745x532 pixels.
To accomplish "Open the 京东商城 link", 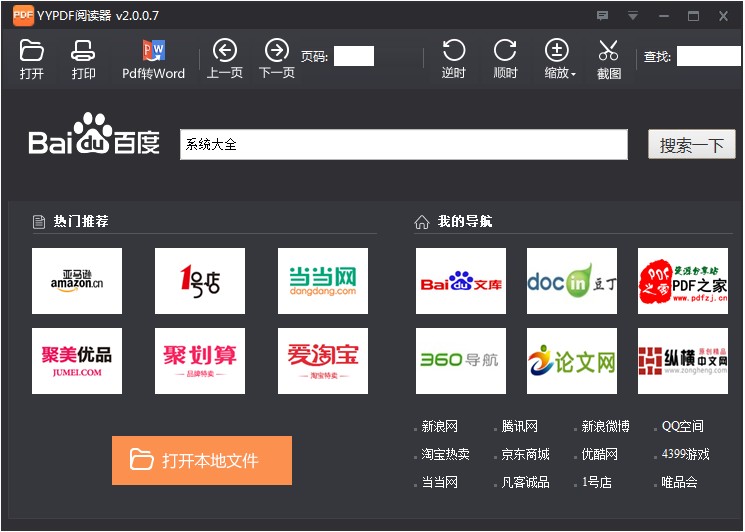I will 526,455.
